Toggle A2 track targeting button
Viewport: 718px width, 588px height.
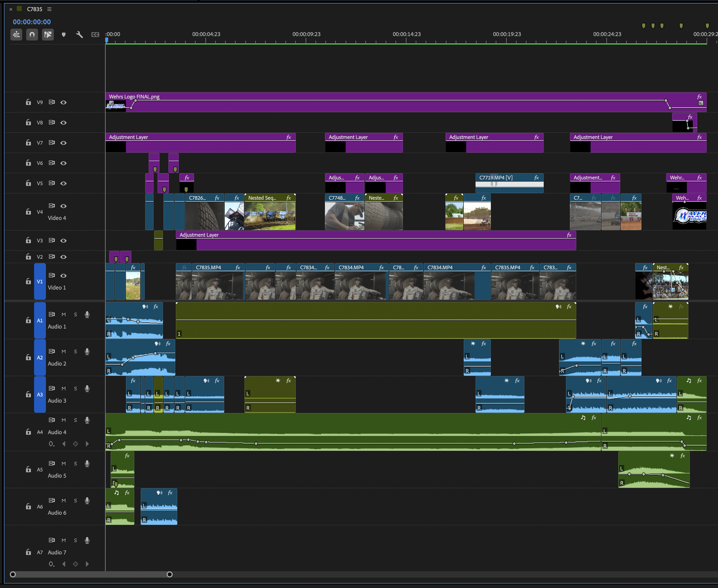40,357
